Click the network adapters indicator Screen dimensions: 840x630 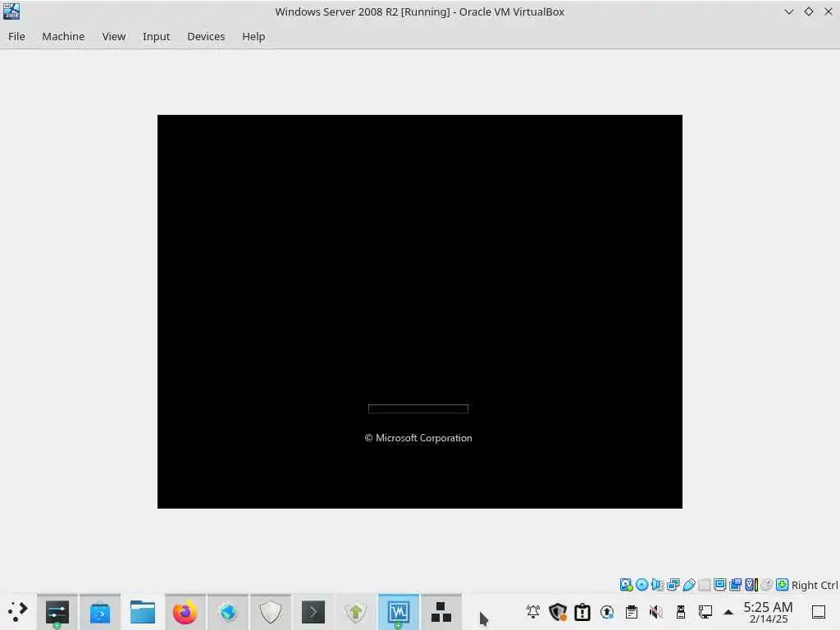coord(673,584)
